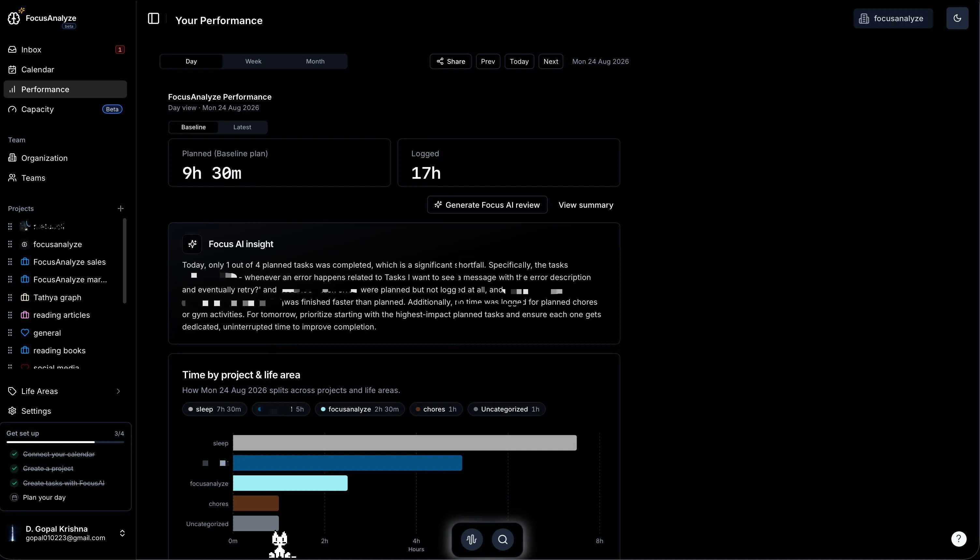Open the focusanalyze organization selector

pyautogui.click(x=893, y=19)
